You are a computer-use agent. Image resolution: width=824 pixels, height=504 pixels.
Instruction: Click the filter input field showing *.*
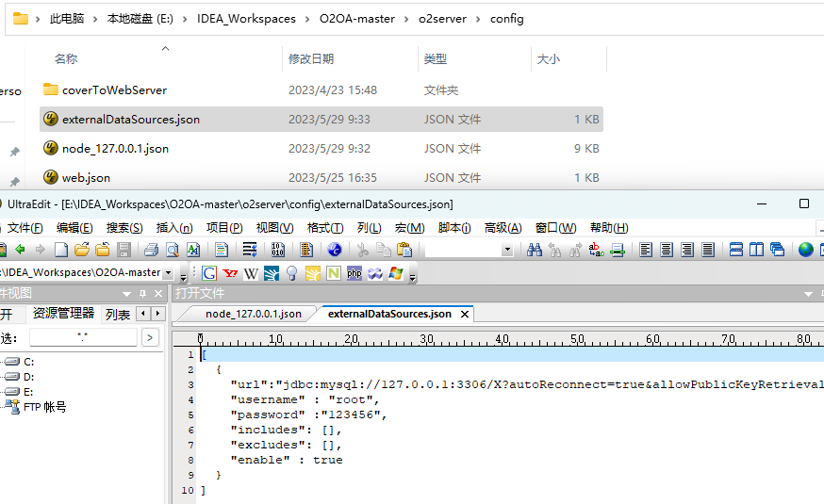(83, 337)
